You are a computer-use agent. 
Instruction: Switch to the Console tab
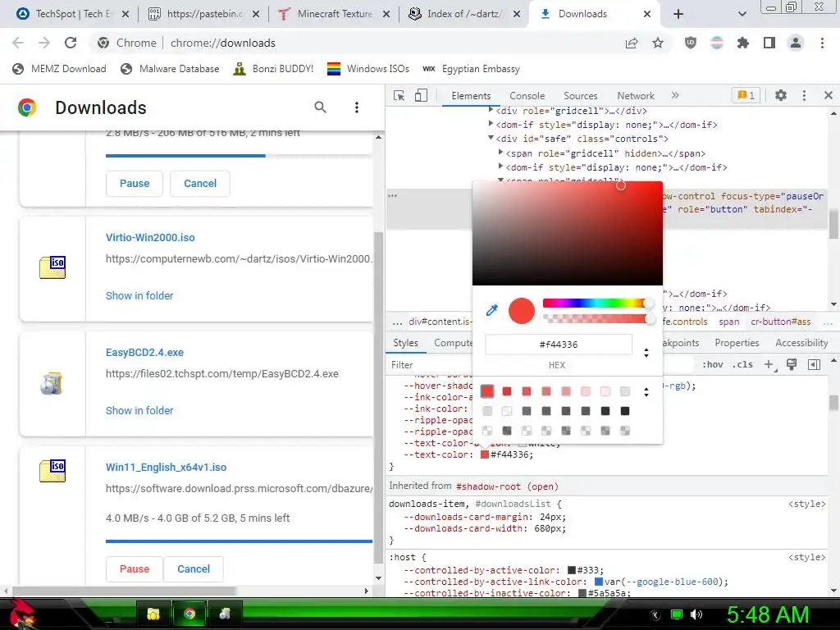[x=527, y=95]
